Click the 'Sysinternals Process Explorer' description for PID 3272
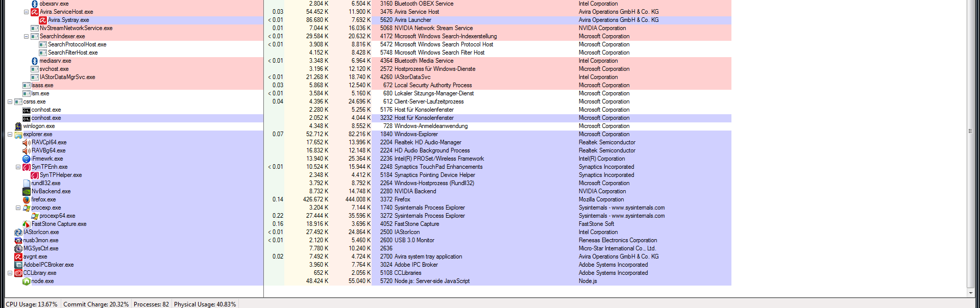The width and height of the screenshot is (980, 308). [430, 216]
